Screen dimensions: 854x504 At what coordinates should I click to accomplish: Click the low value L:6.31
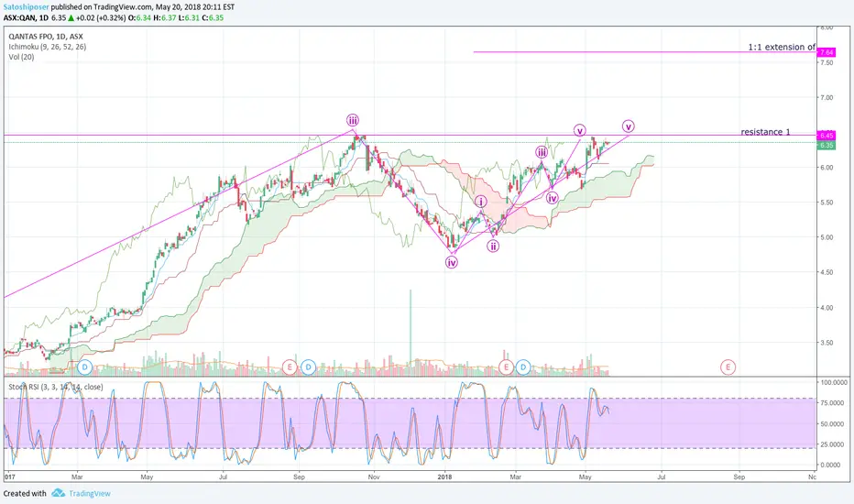189,17
